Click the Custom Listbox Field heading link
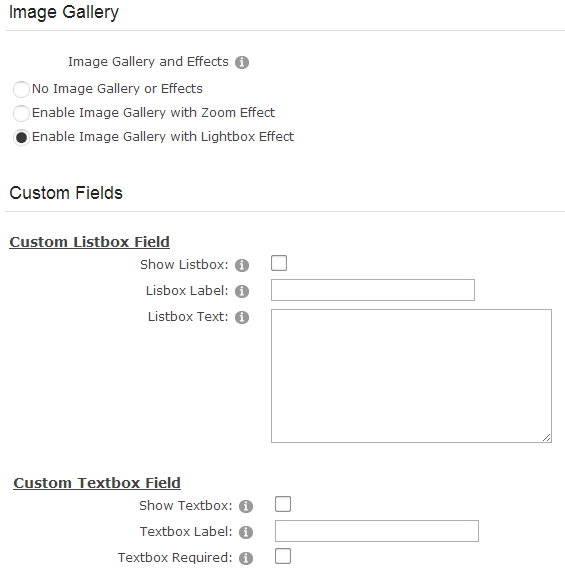The width and height of the screenshot is (565, 575). pyautogui.click(x=89, y=242)
